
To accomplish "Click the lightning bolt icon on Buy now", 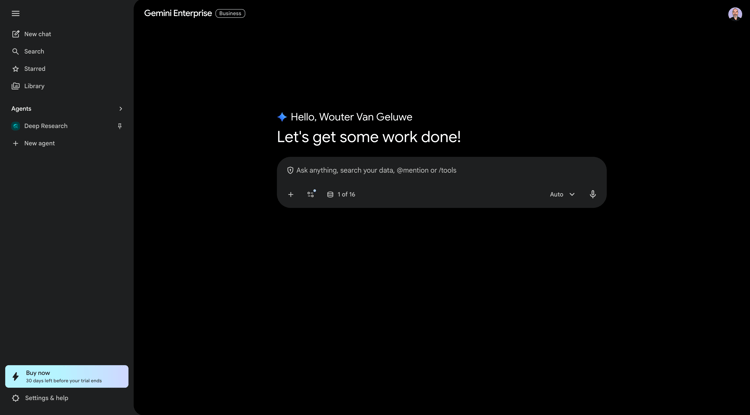I will click(x=15, y=377).
